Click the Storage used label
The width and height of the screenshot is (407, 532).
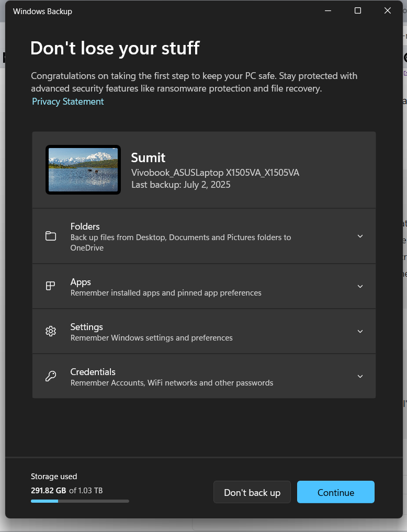point(54,477)
